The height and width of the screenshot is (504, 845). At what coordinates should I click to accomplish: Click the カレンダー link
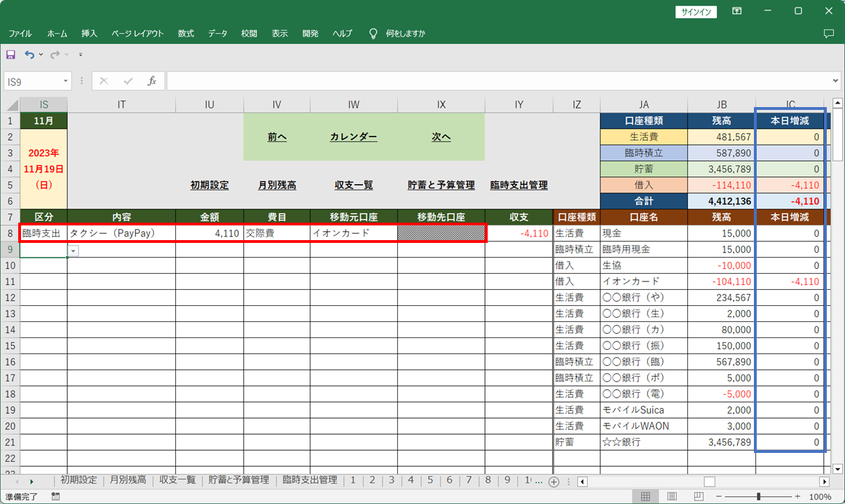tap(353, 137)
